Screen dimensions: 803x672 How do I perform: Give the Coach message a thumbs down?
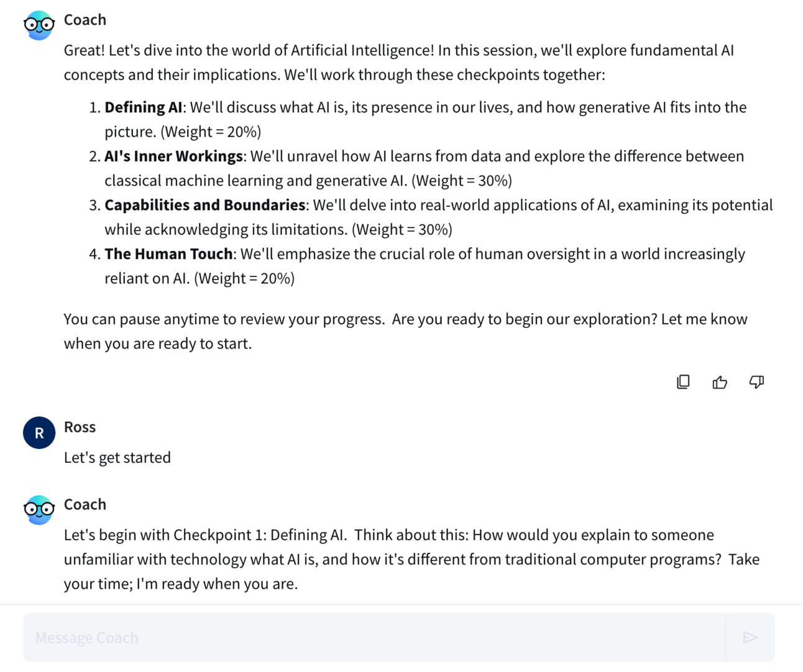756,382
